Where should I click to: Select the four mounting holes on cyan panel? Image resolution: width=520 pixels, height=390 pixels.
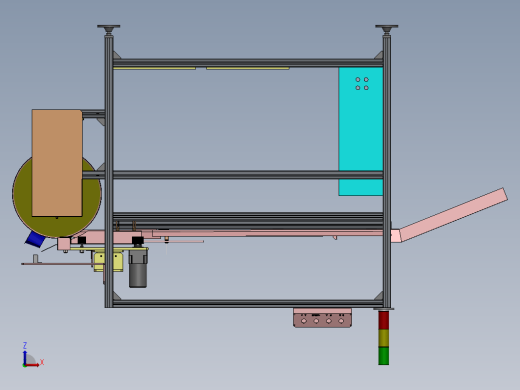tap(362, 84)
